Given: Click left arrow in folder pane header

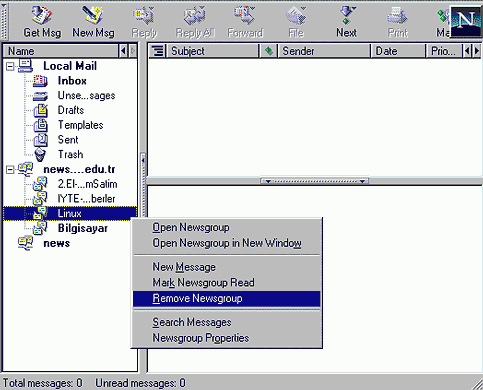Looking at the screenshot, I should (123, 51).
